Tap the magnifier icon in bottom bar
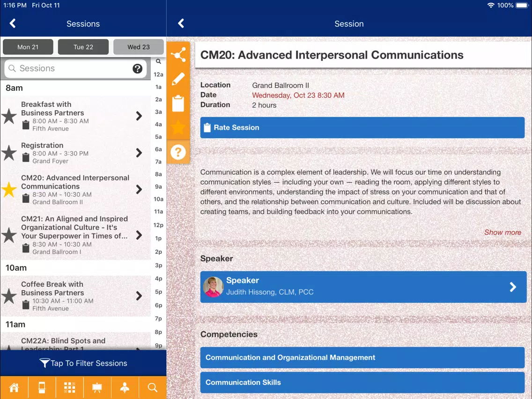 click(152, 387)
